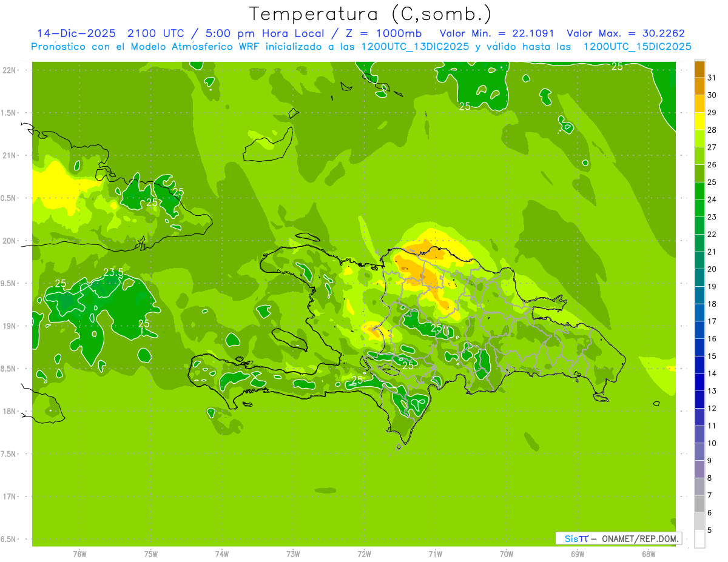The height and width of the screenshot is (562, 728).
Task: Select the '2100 UTC' time text
Action: (x=155, y=33)
